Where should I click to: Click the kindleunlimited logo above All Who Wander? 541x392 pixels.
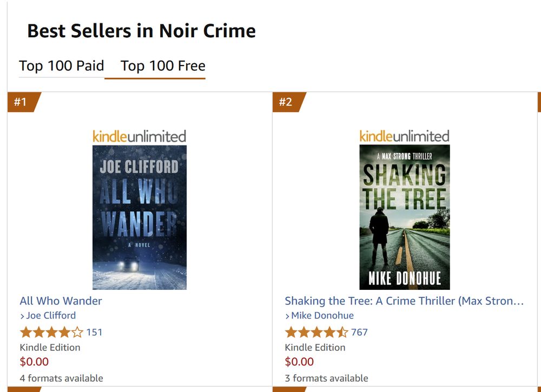(x=140, y=137)
